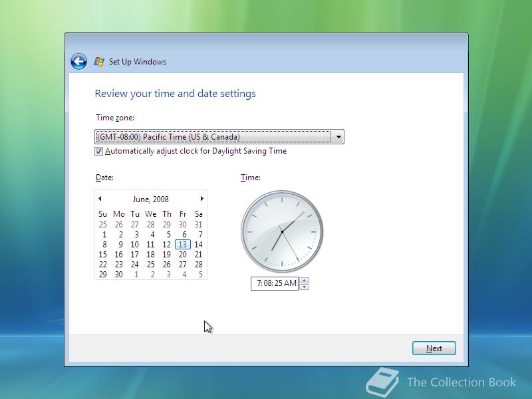Click the analog clock face

(x=282, y=231)
